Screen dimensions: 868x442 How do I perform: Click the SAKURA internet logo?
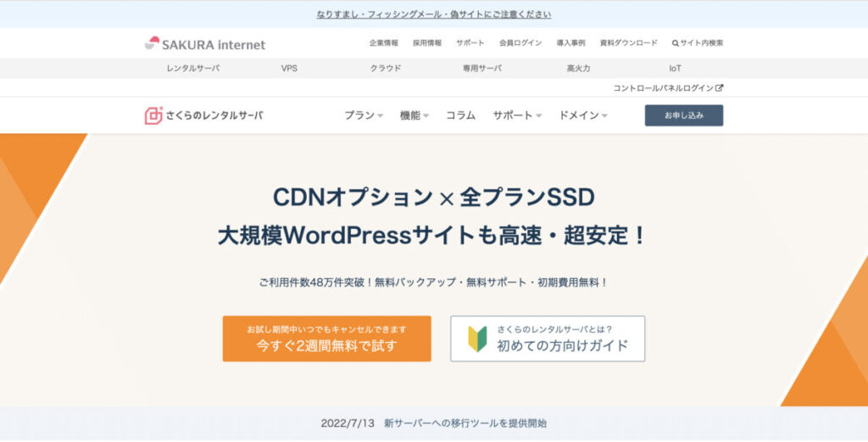205,44
